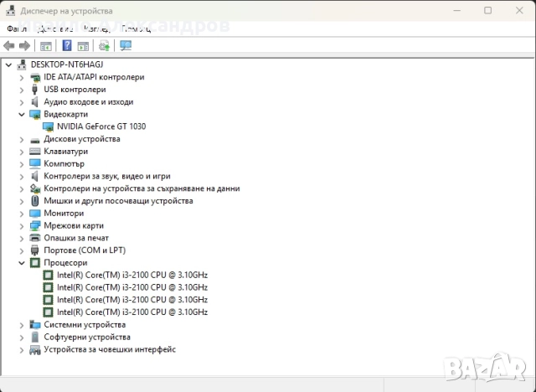Expand Устройства за човешки интерфейс
Image resolution: width=536 pixels, height=392 pixels.
(22, 349)
